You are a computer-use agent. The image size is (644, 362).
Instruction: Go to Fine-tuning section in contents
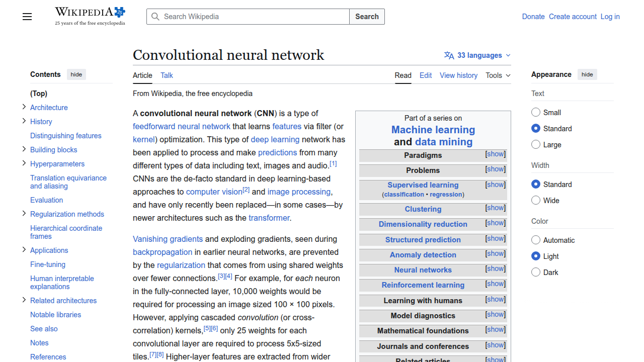(x=48, y=264)
